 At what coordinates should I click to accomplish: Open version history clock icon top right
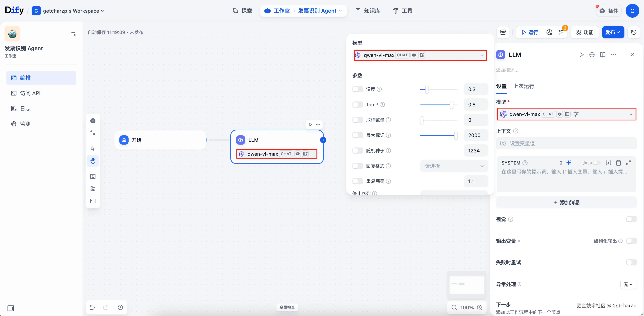(x=633, y=32)
